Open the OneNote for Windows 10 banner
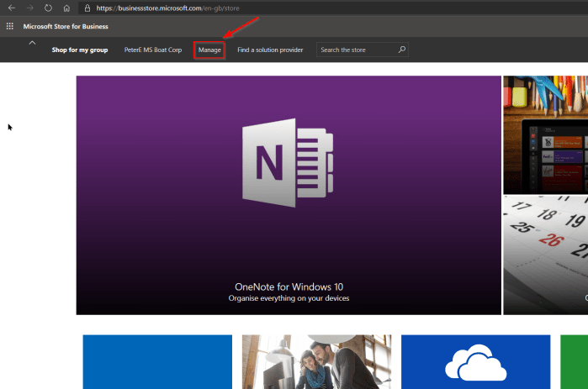 click(289, 195)
